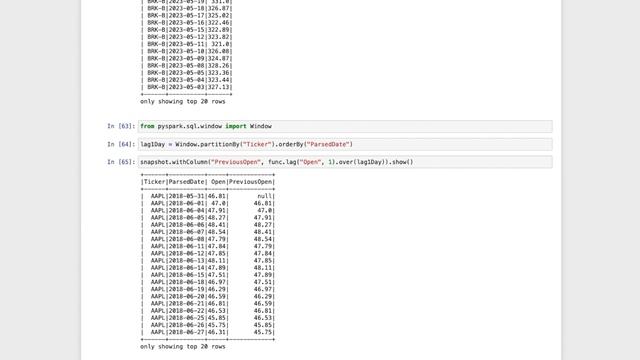Click the Window import code cell
This screenshot has height=360, width=640.
point(345,126)
